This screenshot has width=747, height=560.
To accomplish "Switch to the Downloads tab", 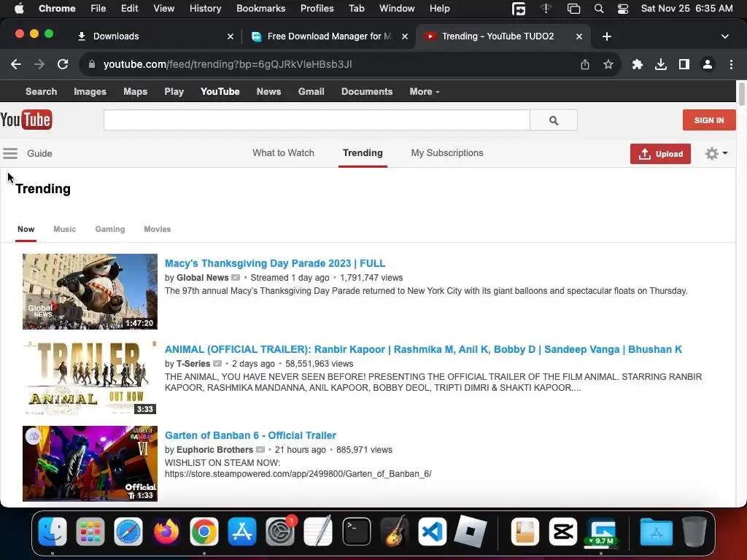I will [155, 36].
